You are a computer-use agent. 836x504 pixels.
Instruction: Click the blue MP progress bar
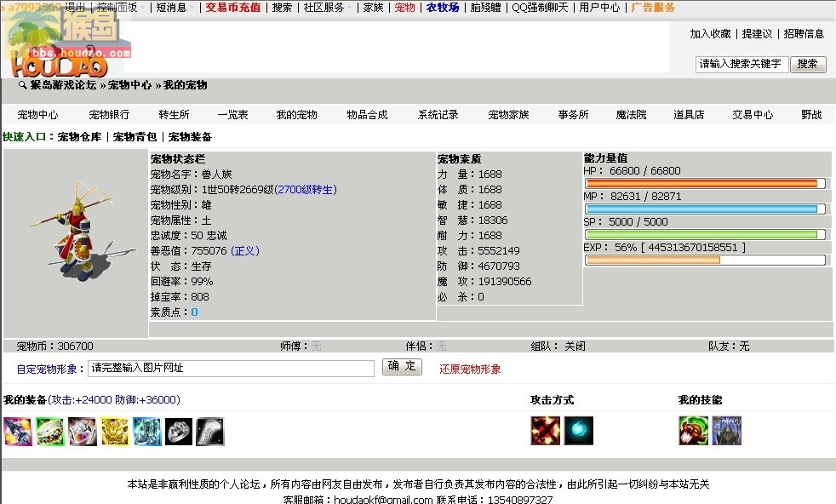706,209
